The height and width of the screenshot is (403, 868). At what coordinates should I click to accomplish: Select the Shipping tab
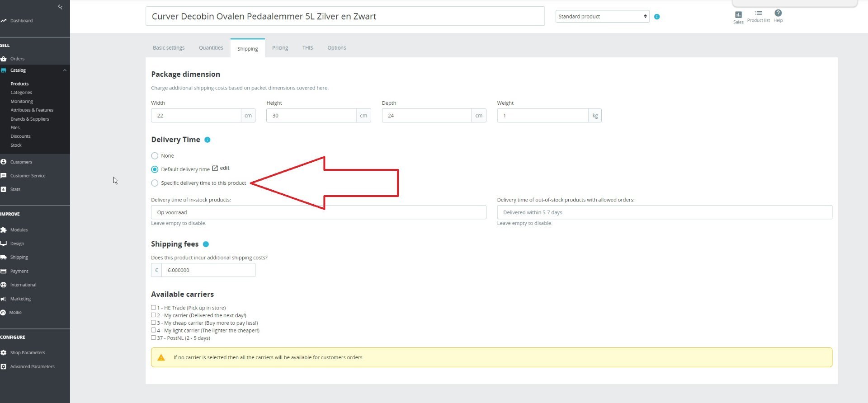pos(248,48)
